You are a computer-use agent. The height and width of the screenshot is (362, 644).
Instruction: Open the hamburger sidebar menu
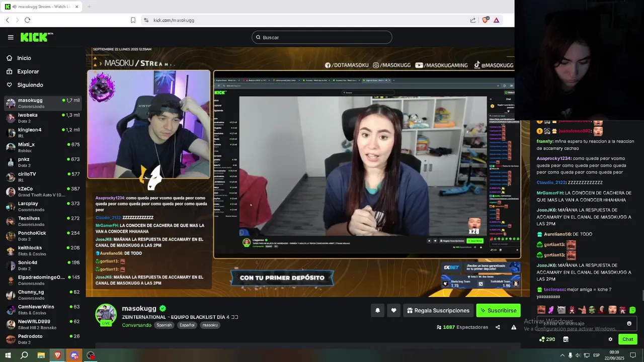11,37
